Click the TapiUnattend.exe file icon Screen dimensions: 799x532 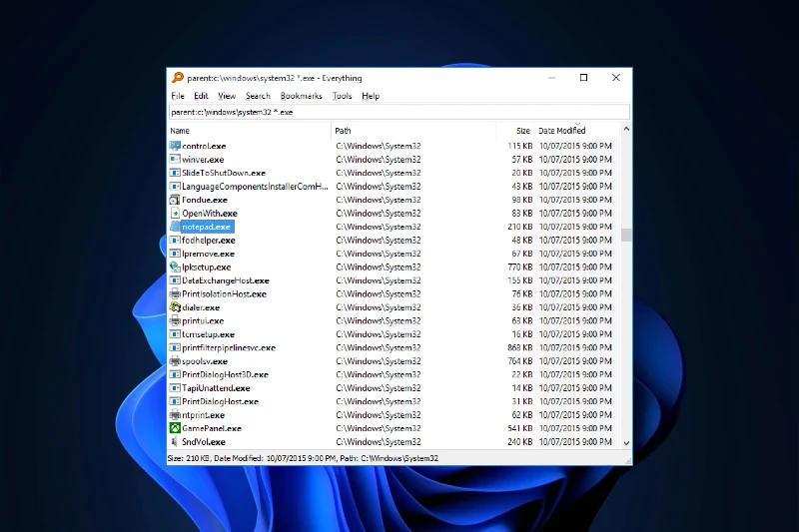click(175, 388)
